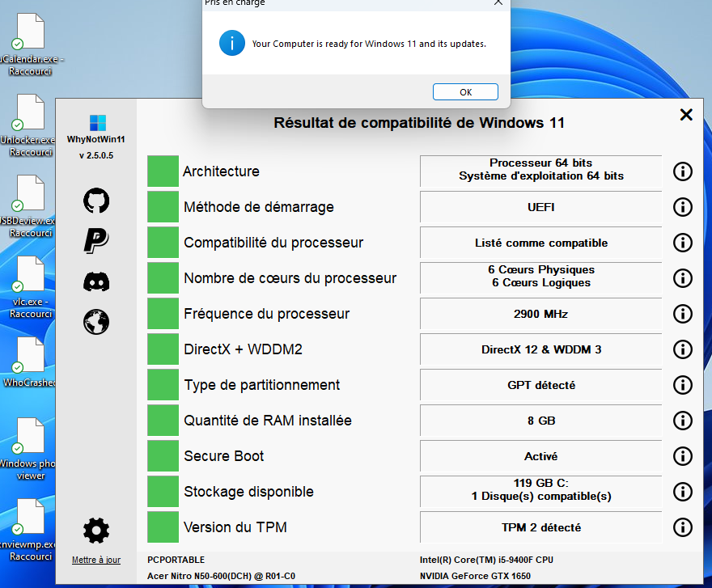Click the '119 GB C:' storage value
Image resolution: width=712 pixels, height=588 pixels.
coord(540,492)
